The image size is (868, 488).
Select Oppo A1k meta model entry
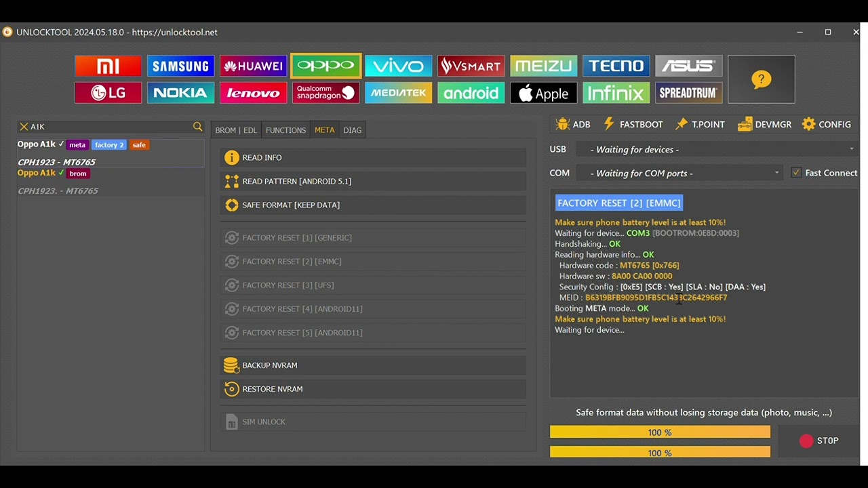click(111, 153)
